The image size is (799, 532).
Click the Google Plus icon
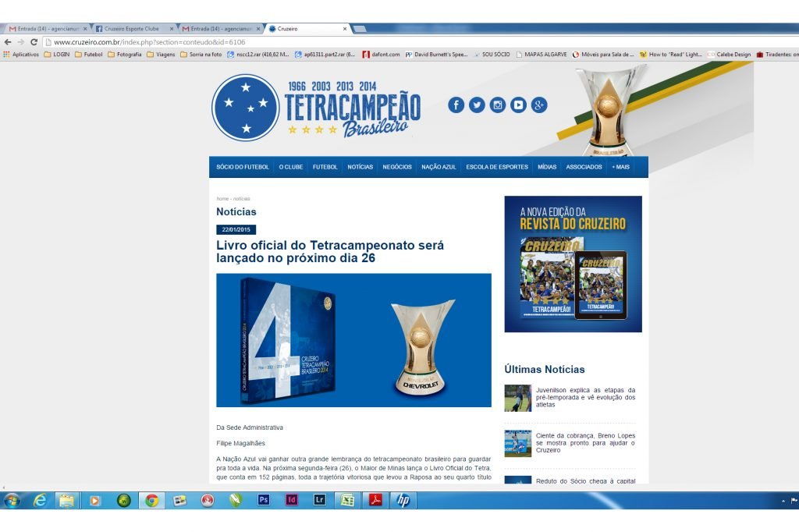(x=539, y=105)
